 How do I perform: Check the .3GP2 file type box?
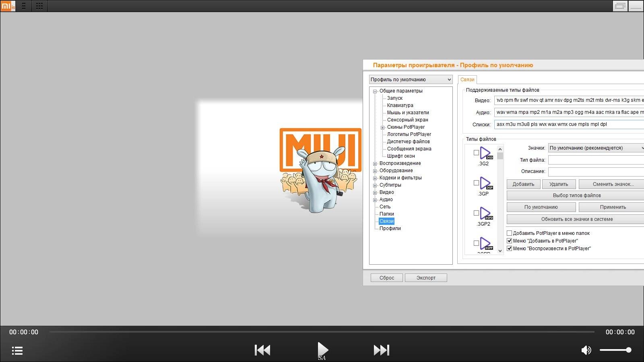pyautogui.click(x=476, y=213)
